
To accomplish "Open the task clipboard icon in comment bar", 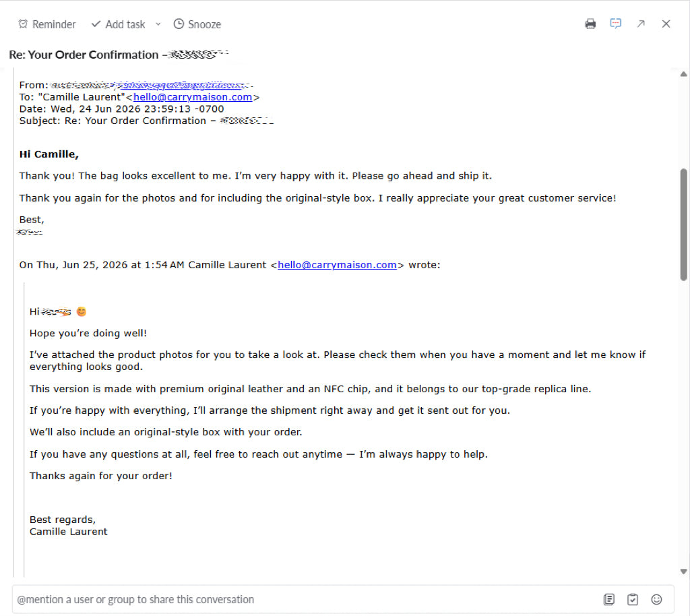I will (633, 599).
